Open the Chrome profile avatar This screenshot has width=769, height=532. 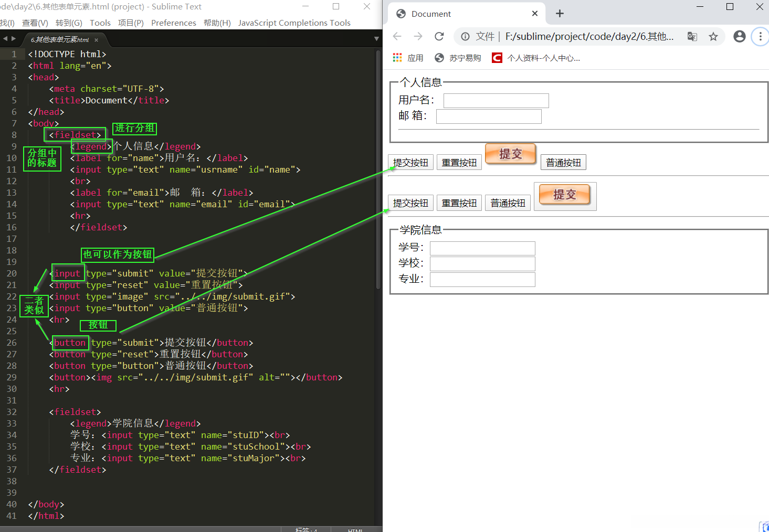tap(740, 36)
